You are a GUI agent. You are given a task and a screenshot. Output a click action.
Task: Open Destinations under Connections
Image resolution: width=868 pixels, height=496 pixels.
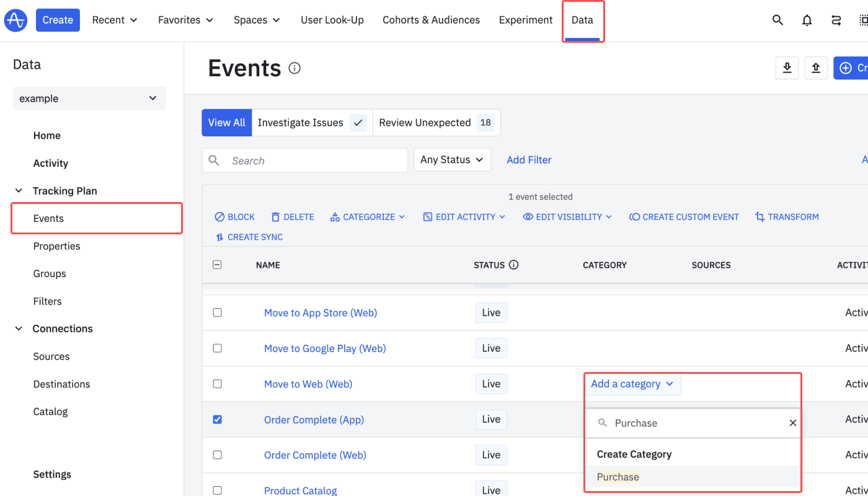point(62,384)
